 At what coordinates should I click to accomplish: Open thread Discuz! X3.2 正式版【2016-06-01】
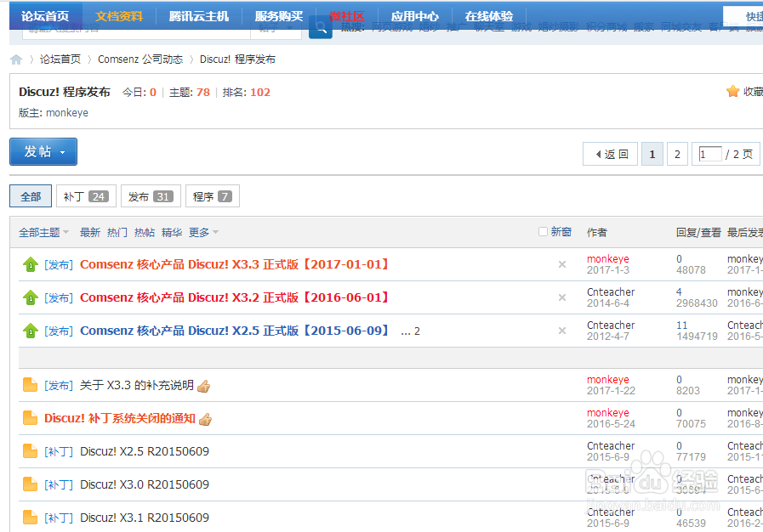pos(235,297)
